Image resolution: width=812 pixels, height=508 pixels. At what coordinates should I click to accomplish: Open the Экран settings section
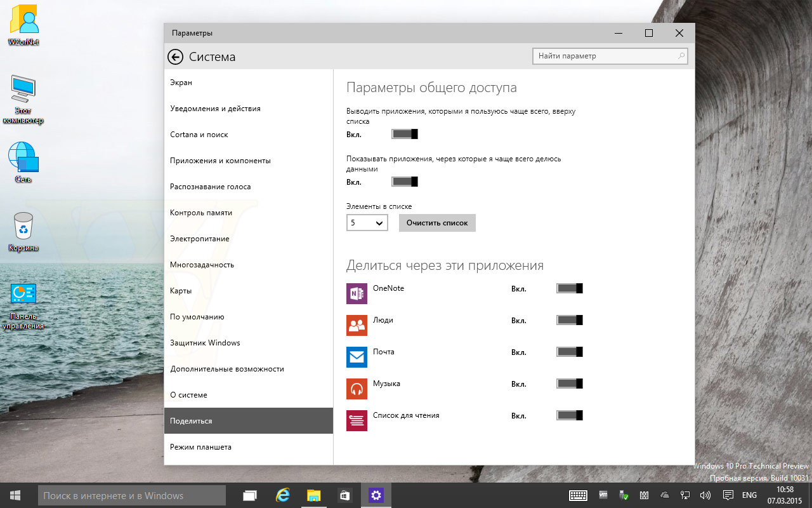[x=248, y=83]
